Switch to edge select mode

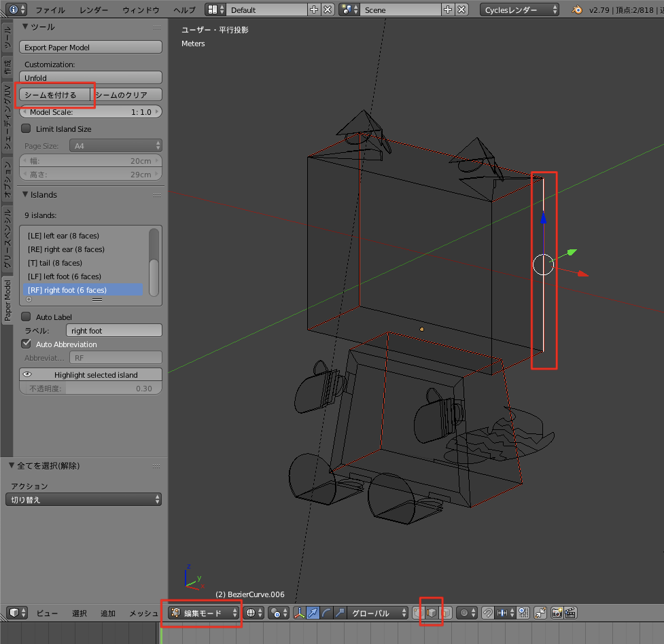[x=432, y=612]
